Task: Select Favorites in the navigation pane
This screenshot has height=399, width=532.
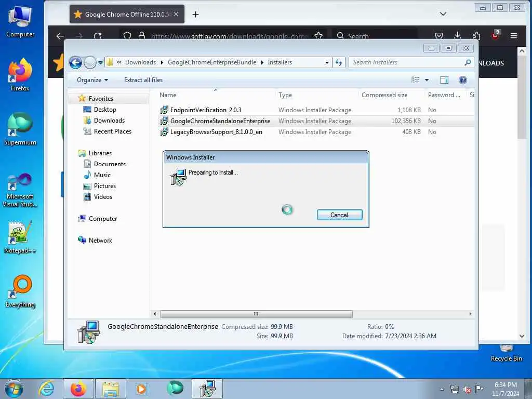Action: tap(101, 98)
